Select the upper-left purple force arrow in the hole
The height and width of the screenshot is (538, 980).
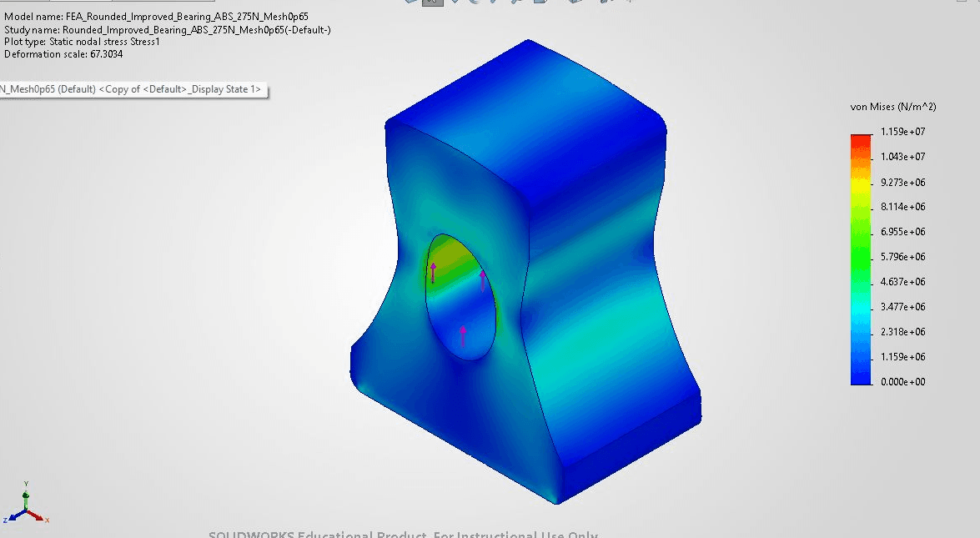tap(433, 273)
